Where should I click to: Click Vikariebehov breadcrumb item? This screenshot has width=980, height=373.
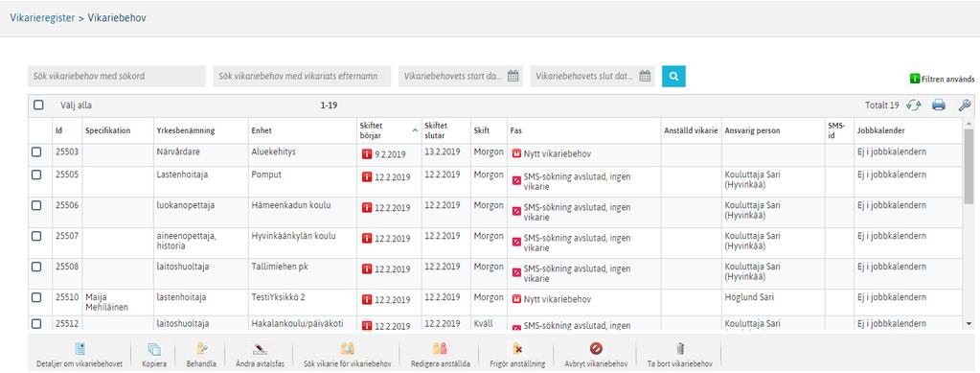(117, 18)
